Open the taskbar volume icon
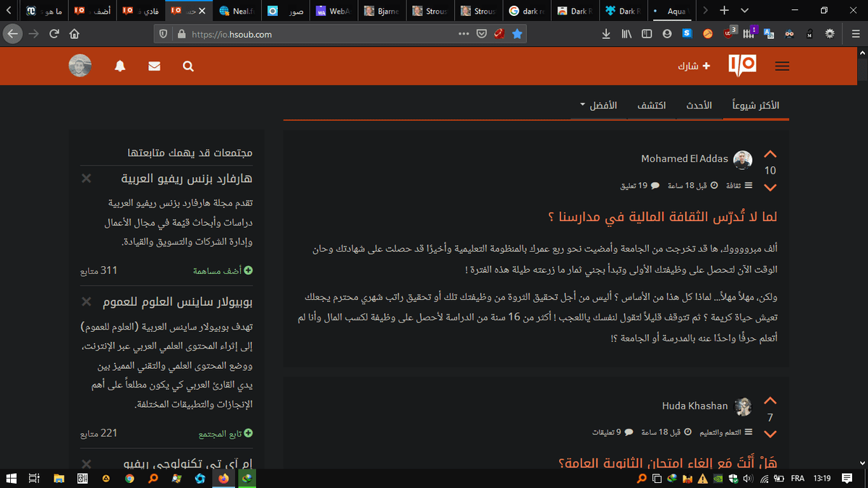 [747, 478]
